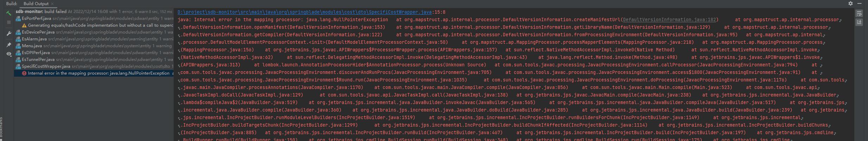Select EsTunnelPer.java in build tree
The image size is (868, 141).
tap(94, 60)
